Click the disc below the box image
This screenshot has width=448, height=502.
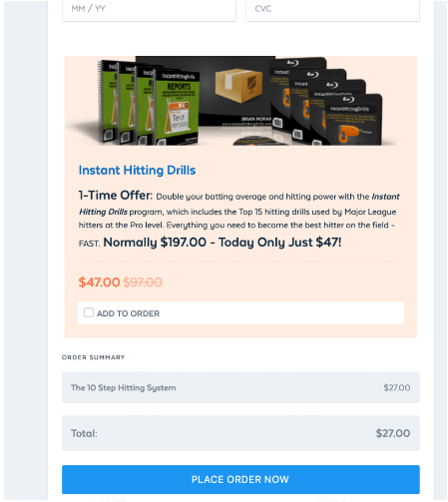pos(257,141)
